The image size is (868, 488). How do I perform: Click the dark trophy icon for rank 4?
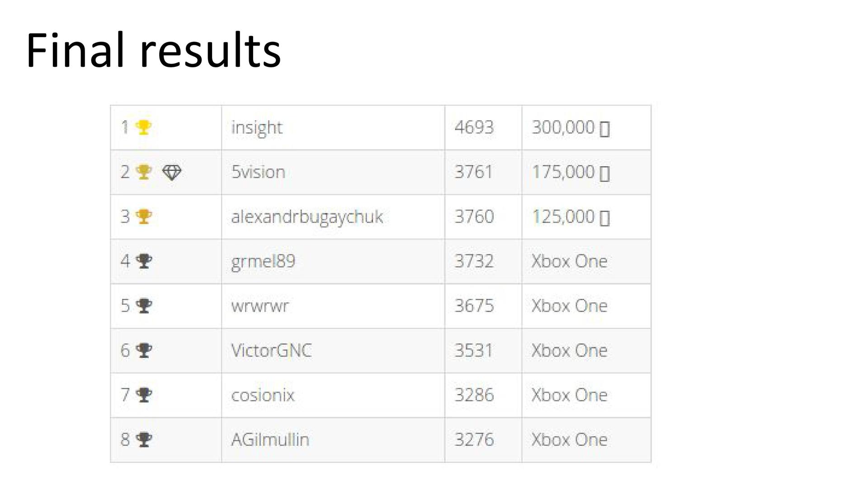(144, 261)
